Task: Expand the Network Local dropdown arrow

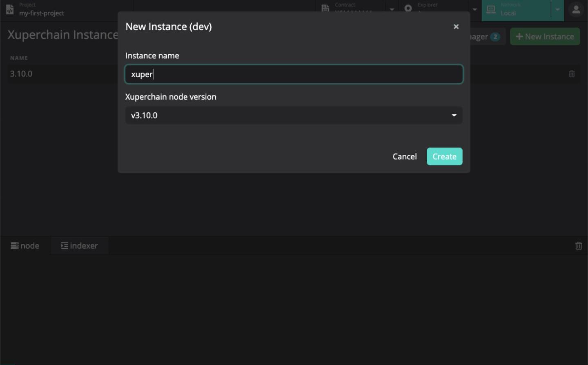Action: 557,9
